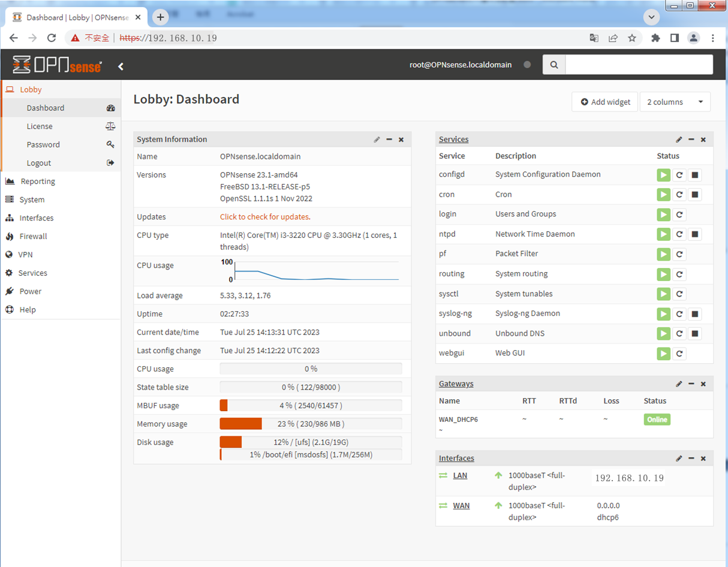Viewport: 728px width, 567px height.
Task: Click the Add widget button
Action: [x=605, y=102]
